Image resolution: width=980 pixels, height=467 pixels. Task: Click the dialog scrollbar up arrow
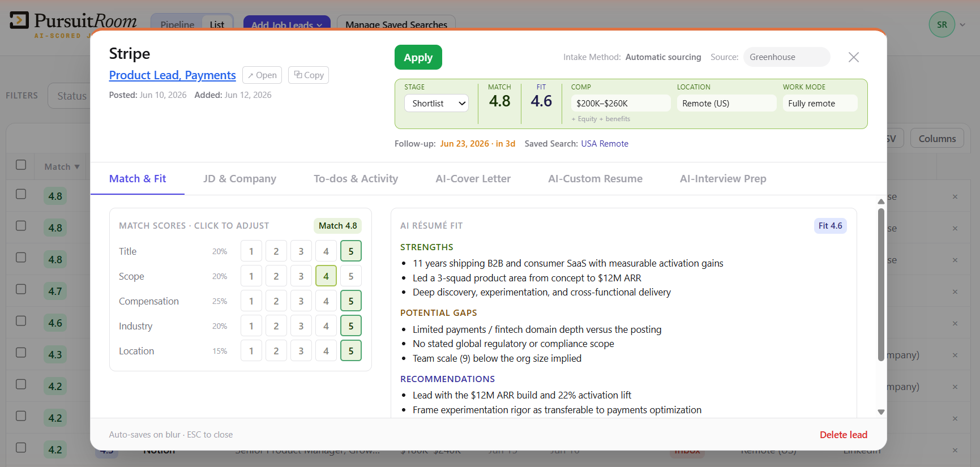tap(881, 202)
